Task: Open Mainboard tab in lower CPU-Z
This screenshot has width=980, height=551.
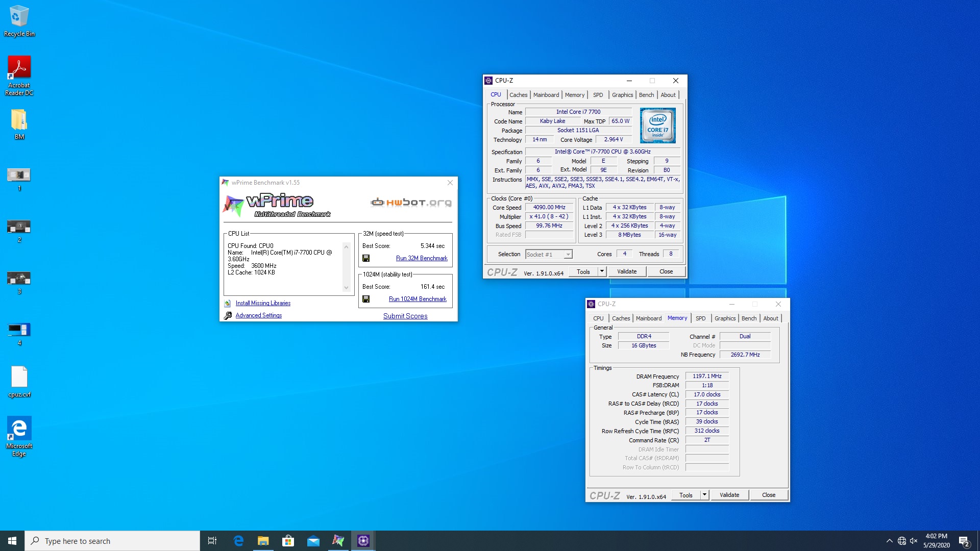Action: (649, 318)
